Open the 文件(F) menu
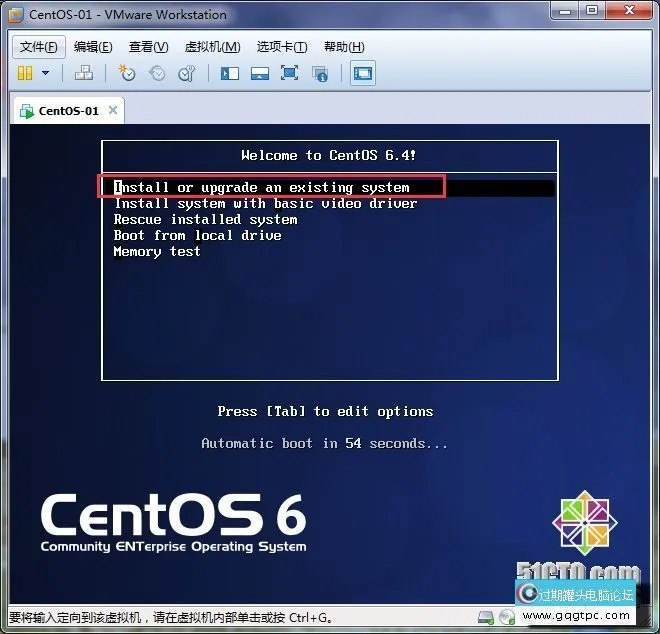Screen dimensions: 660x634 (38, 47)
